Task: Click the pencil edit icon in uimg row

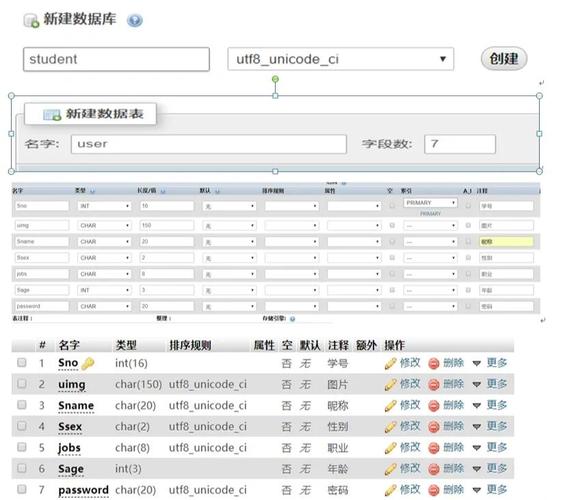Action: click(390, 385)
